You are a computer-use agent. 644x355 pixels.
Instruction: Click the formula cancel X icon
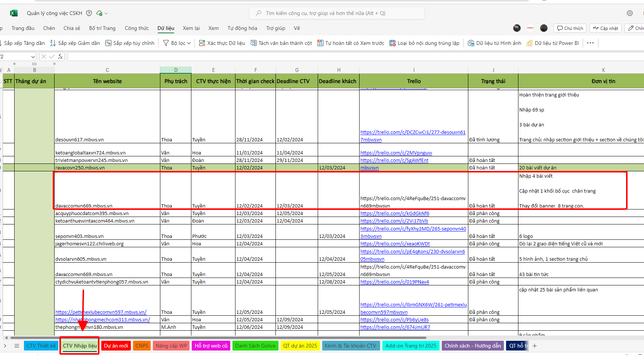pyautogui.click(x=44, y=56)
